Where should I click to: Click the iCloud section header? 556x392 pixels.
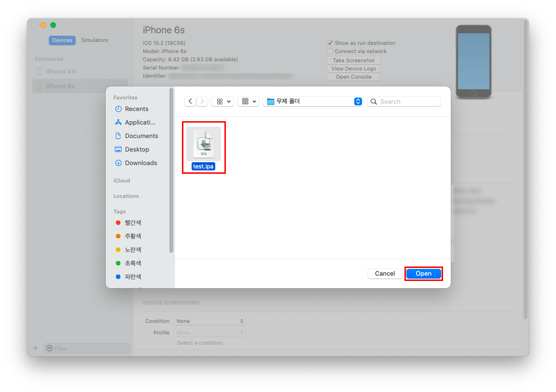[x=122, y=181]
